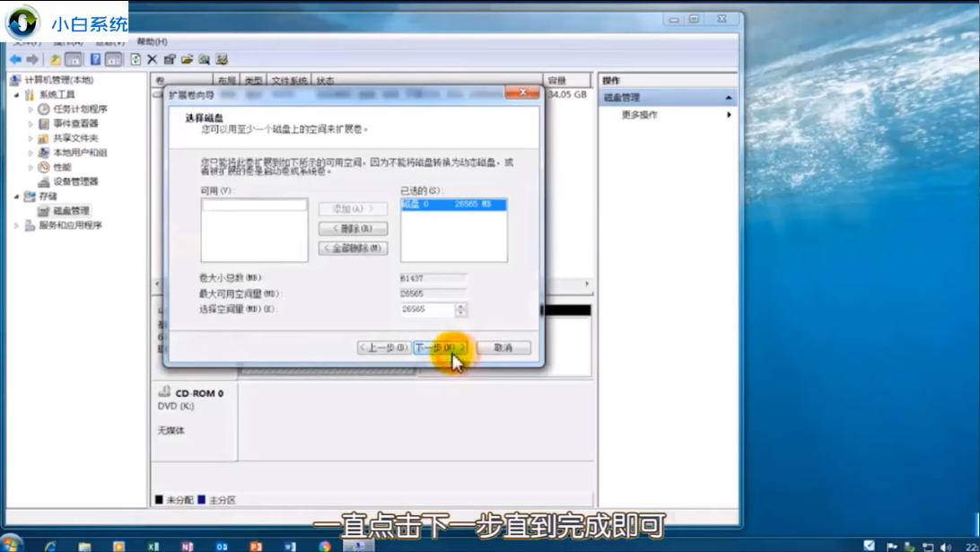Click the volume list right scroll arrow
980x552 pixels.
(586, 285)
